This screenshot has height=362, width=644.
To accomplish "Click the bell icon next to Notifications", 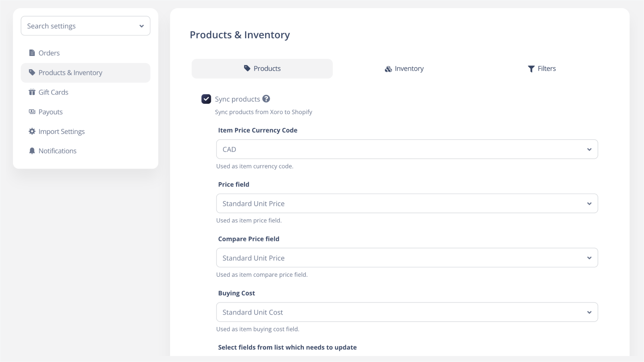I will point(32,150).
